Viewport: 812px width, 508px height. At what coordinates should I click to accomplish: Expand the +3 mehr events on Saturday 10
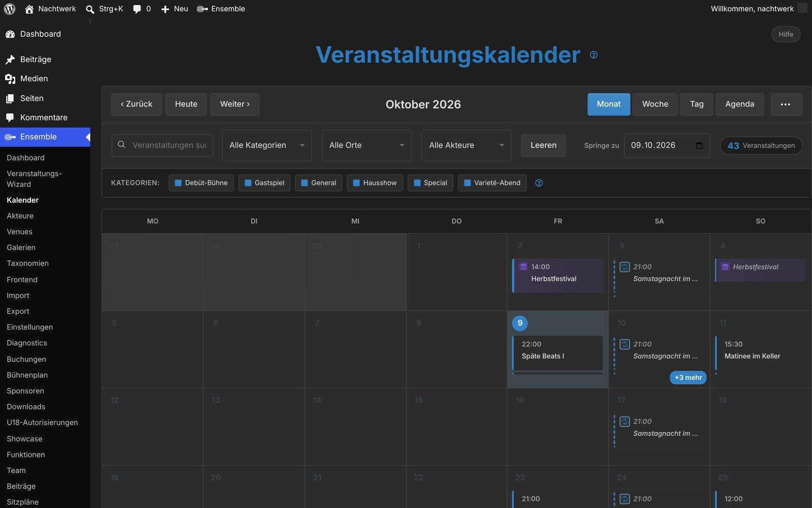pos(688,377)
